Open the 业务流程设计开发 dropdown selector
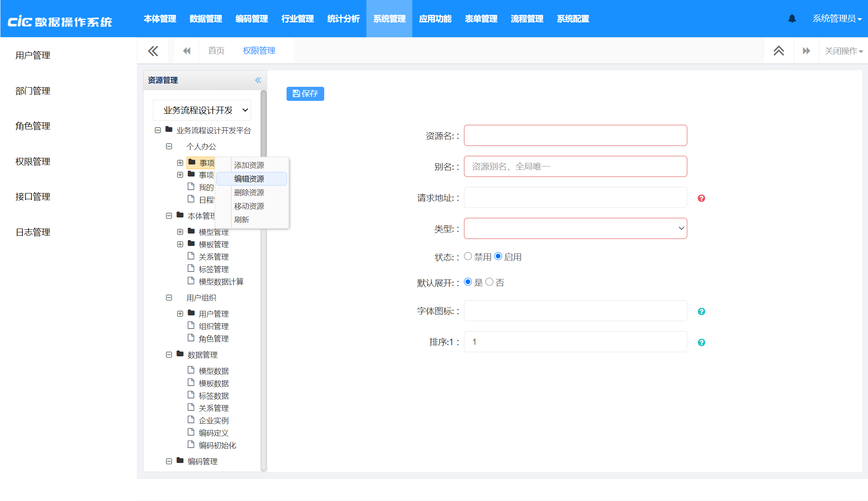The image size is (868, 501). (202, 110)
